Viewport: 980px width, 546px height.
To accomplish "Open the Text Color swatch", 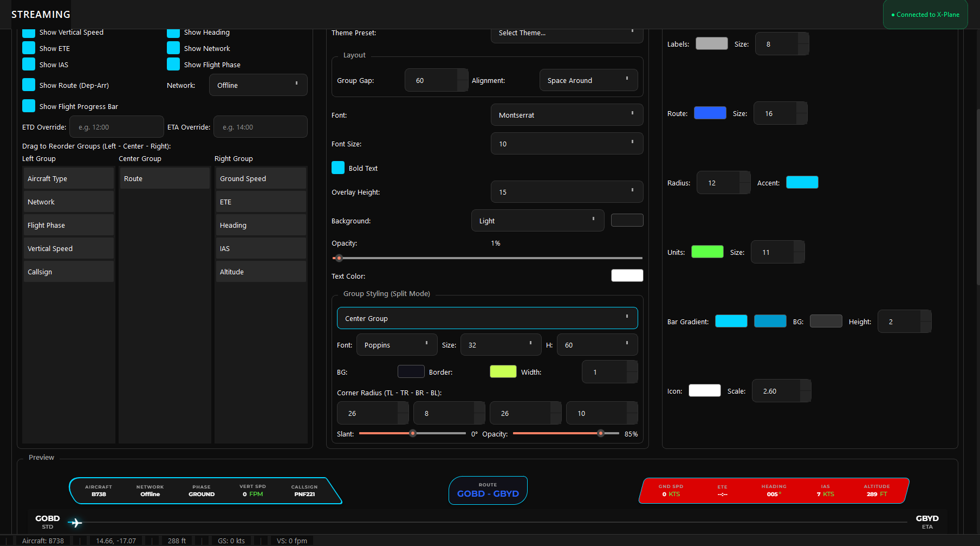I will (627, 275).
